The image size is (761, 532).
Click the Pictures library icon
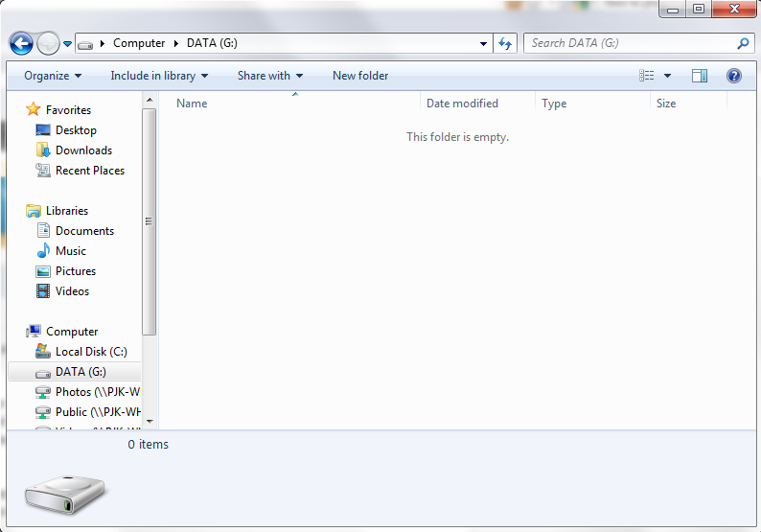43,271
